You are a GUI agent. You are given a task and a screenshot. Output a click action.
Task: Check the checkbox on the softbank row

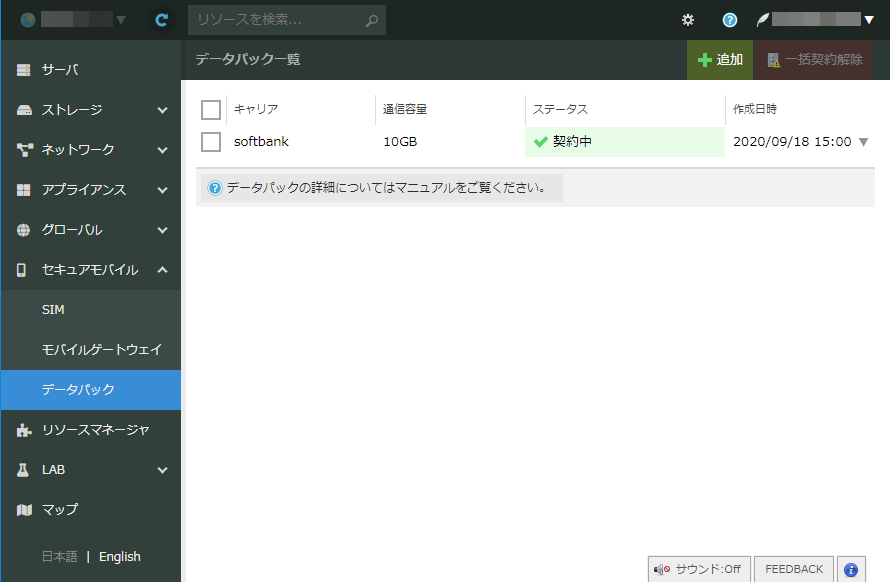tap(210, 141)
